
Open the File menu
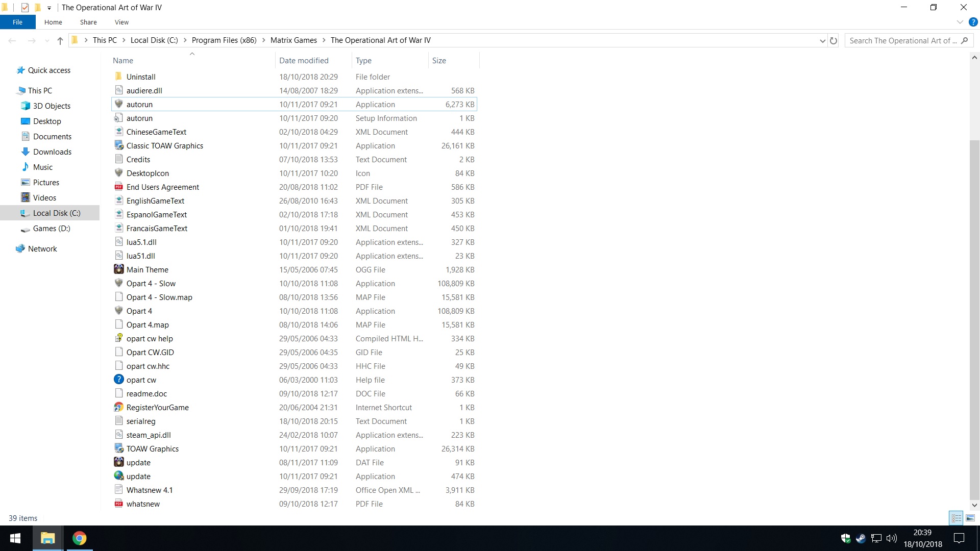point(18,22)
